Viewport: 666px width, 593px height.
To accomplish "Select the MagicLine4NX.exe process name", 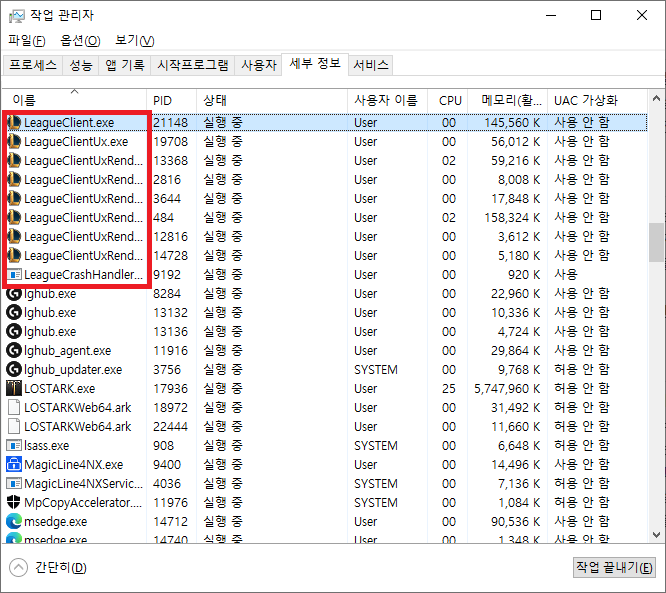I will point(73,465).
